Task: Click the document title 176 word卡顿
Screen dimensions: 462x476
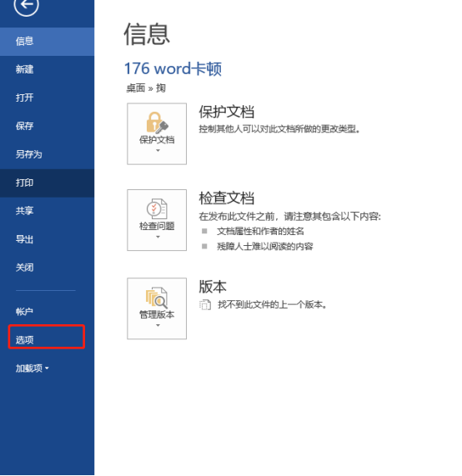Action: click(173, 68)
